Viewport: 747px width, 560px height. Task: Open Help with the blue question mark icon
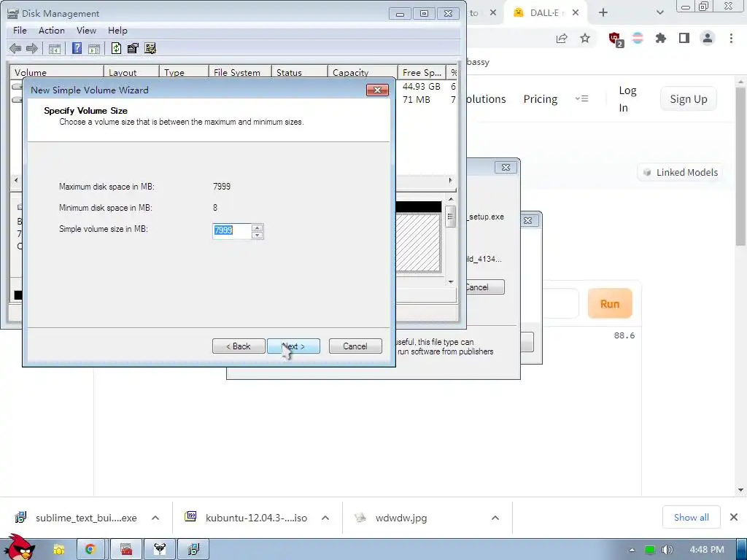[77, 48]
